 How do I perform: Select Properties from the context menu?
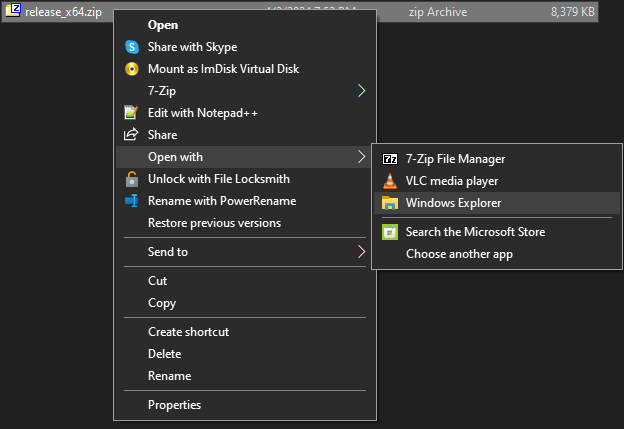(x=174, y=405)
